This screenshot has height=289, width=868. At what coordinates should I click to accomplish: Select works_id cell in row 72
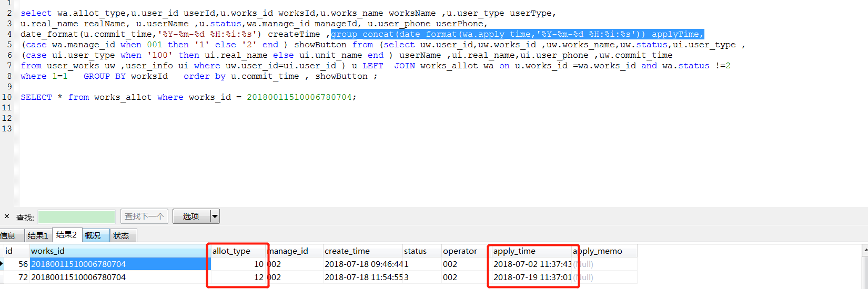(119, 277)
